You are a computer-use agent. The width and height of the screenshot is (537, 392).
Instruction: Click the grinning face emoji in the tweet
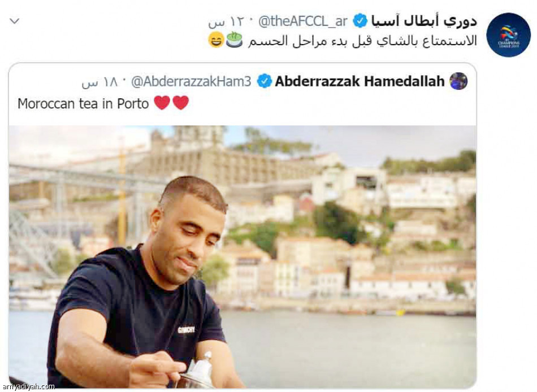click(x=216, y=40)
